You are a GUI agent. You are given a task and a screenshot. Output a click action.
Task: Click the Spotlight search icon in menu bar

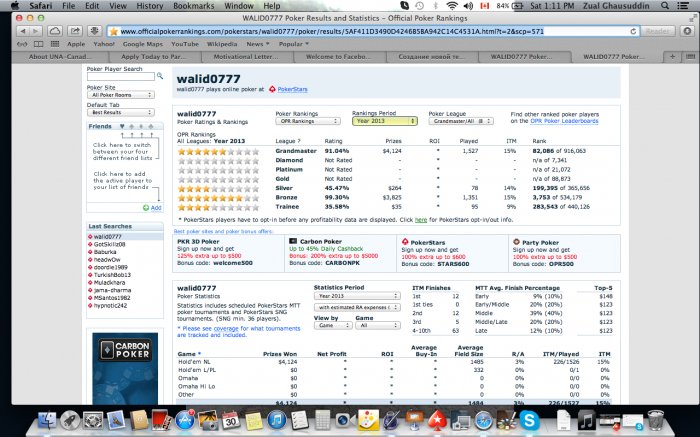pyautogui.click(x=665, y=6)
